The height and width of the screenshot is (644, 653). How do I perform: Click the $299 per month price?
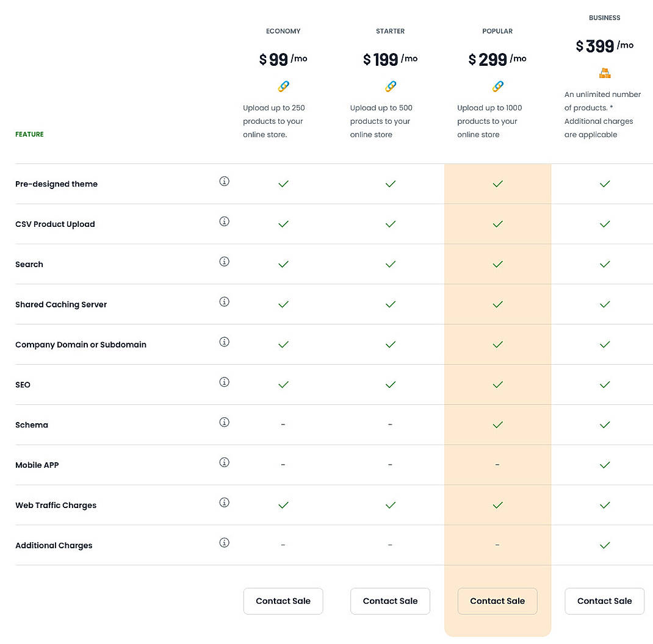497,59
